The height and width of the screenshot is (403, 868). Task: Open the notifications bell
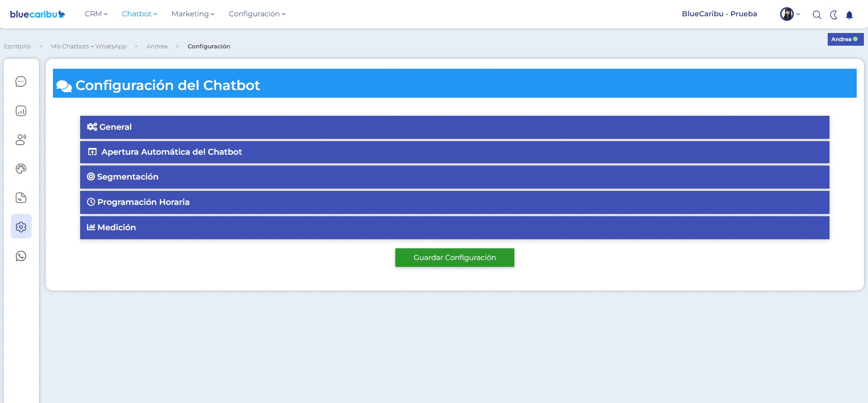click(849, 15)
